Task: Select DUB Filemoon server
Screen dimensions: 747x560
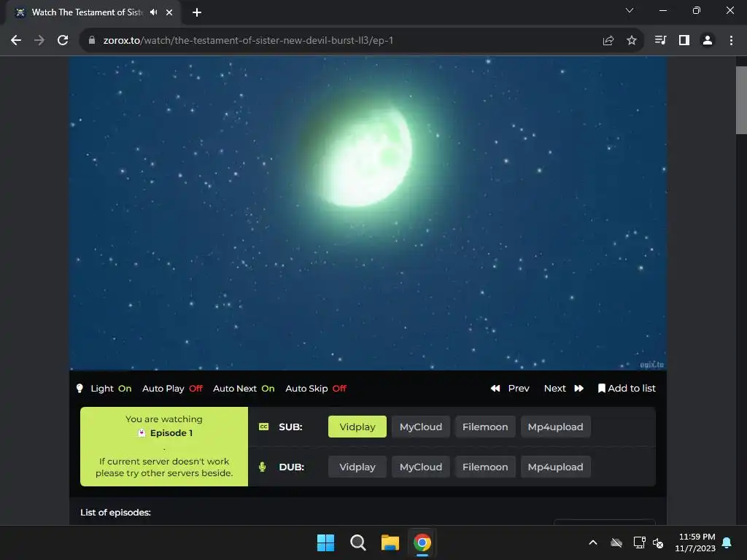Action: tap(485, 467)
